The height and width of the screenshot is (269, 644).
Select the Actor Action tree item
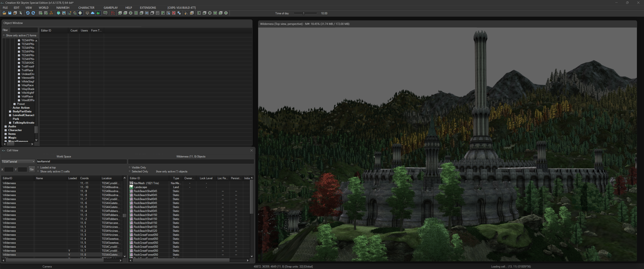pos(21,108)
